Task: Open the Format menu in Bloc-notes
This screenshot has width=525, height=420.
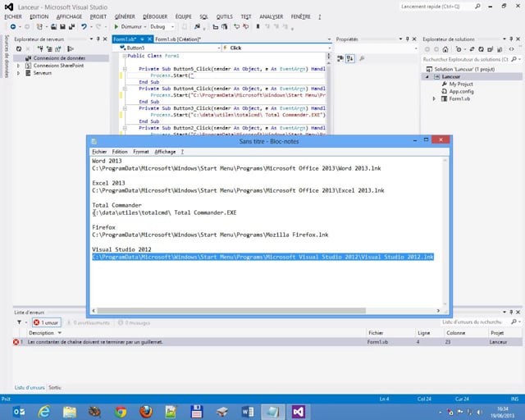Action: pos(140,152)
